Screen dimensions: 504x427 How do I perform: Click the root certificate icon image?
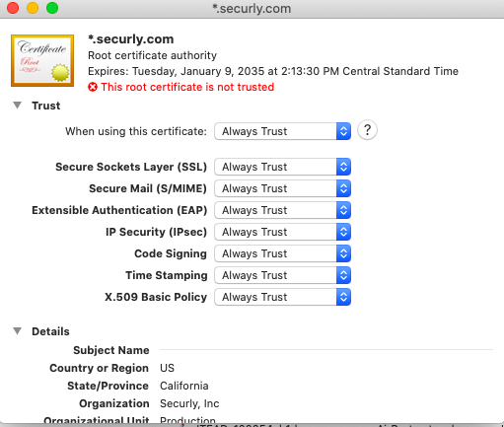pyautogui.click(x=42, y=60)
